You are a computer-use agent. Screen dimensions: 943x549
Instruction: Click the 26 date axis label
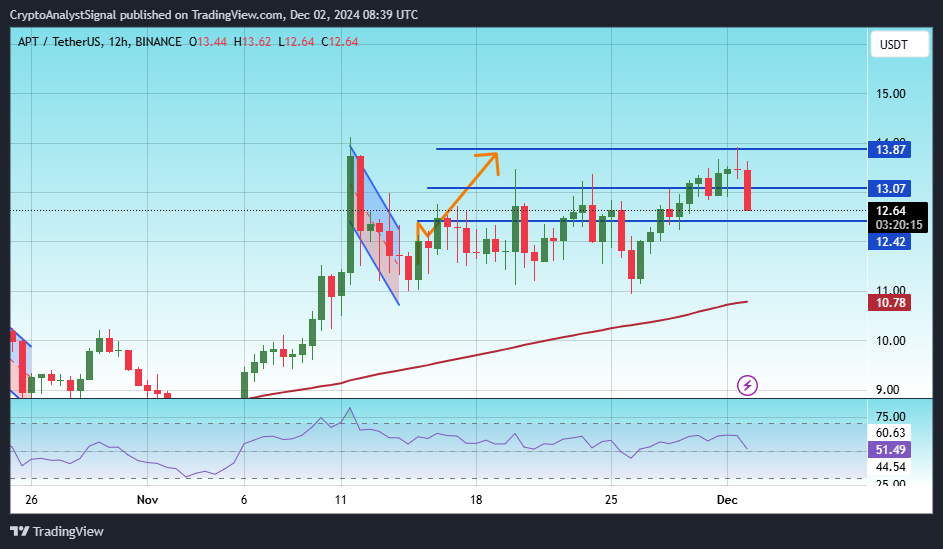click(31, 500)
